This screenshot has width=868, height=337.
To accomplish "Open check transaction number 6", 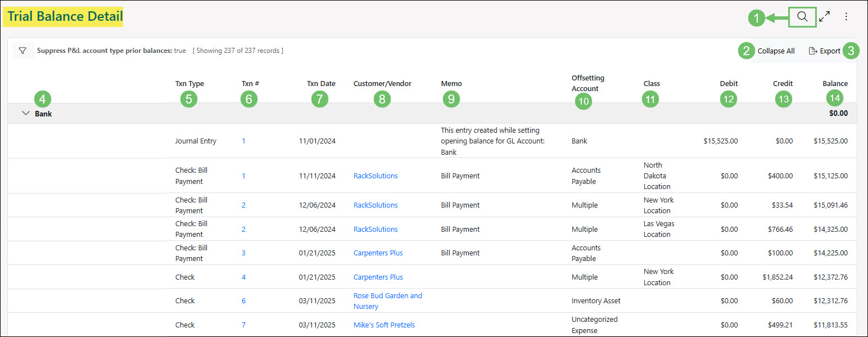I will pos(243,300).
